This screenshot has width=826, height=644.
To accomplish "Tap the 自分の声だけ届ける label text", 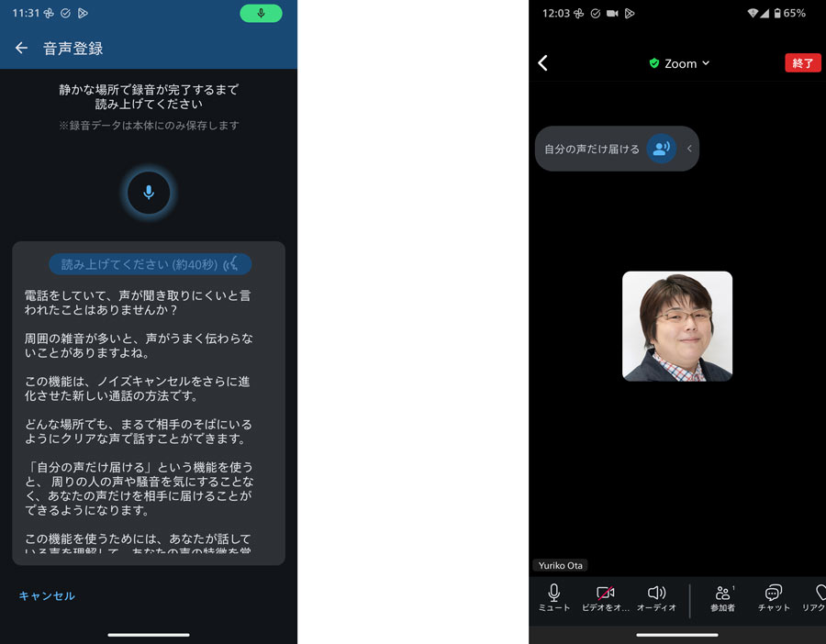I will [591, 149].
